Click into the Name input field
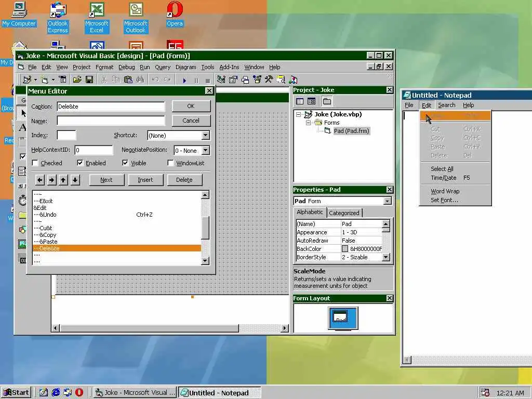Viewport: 532px width, 399px height. 111,121
